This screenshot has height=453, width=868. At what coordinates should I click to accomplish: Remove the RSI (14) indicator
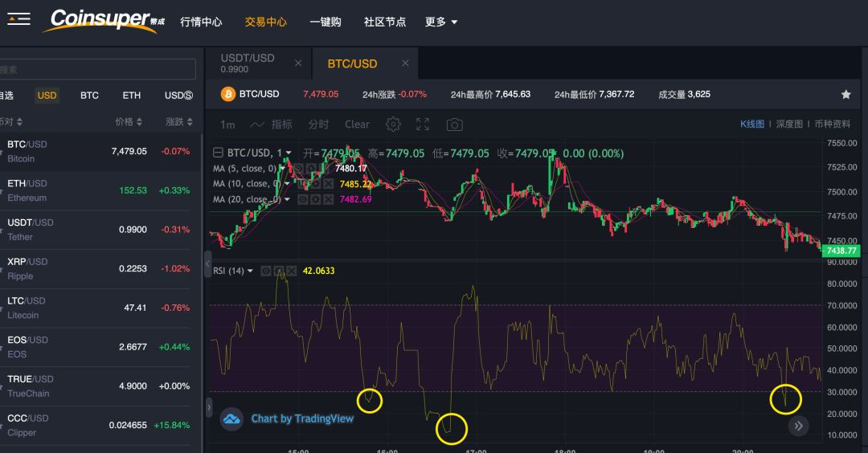tap(291, 271)
